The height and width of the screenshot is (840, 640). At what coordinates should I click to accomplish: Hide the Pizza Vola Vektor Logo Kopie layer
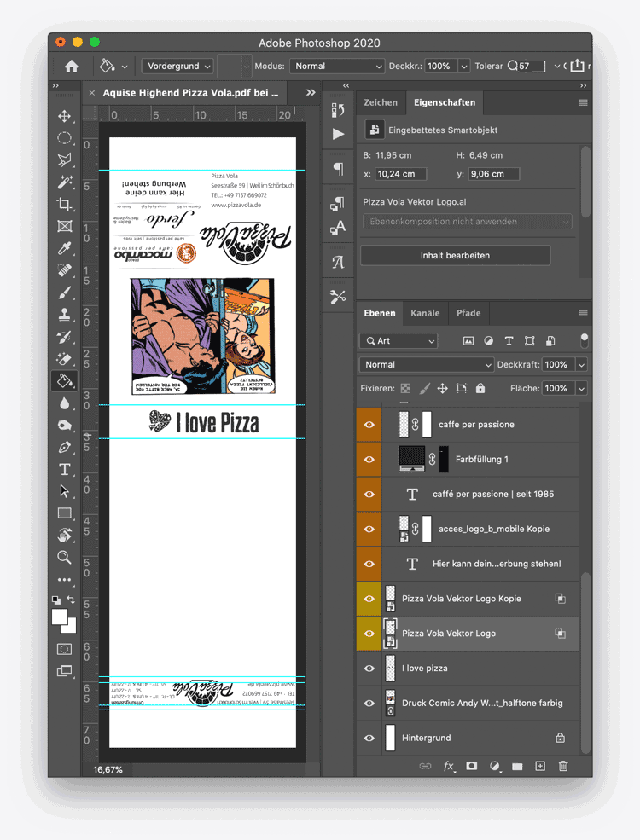[x=369, y=599]
